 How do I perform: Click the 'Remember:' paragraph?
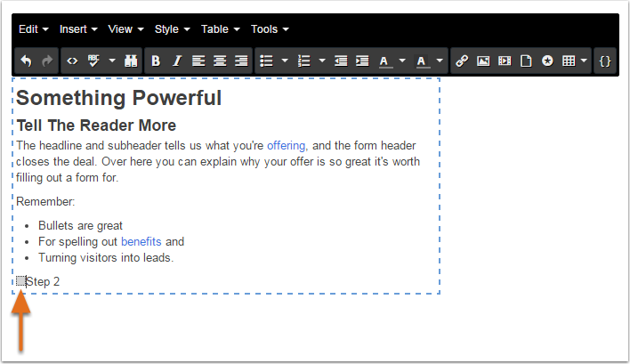(x=45, y=201)
